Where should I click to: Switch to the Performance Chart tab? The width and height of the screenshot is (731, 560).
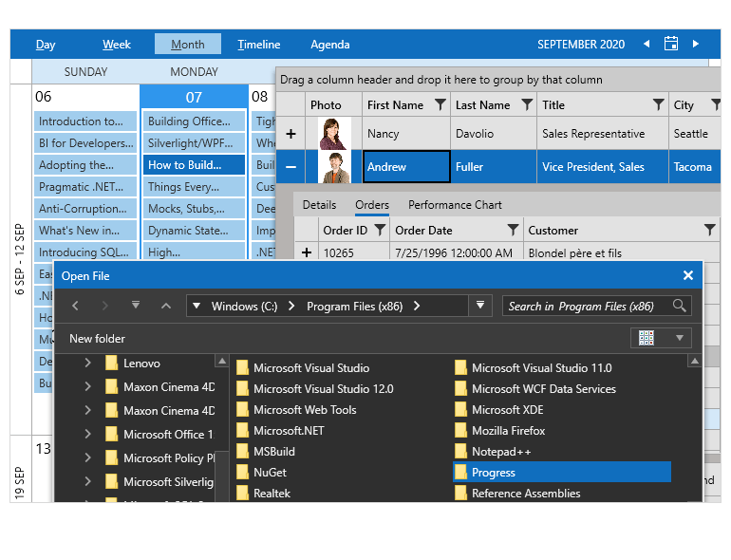click(x=455, y=205)
